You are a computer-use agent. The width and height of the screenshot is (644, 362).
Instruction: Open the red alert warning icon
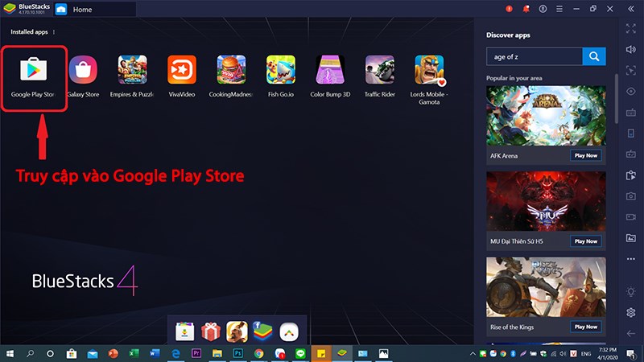click(509, 9)
